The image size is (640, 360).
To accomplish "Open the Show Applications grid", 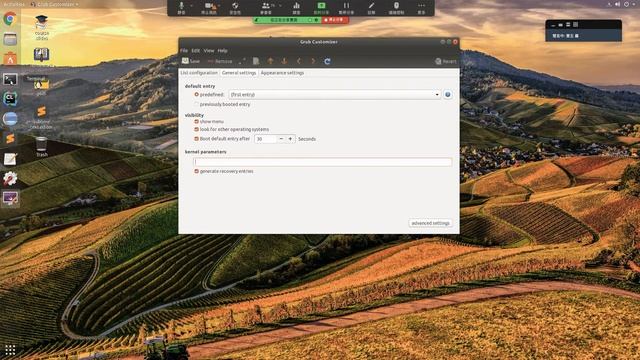I will (10, 350).
